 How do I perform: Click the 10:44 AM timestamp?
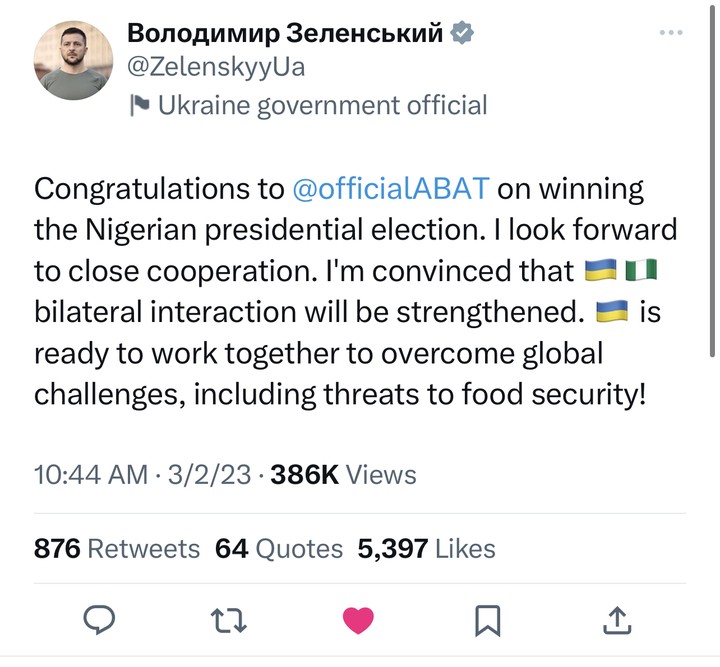tap(91, 474)
